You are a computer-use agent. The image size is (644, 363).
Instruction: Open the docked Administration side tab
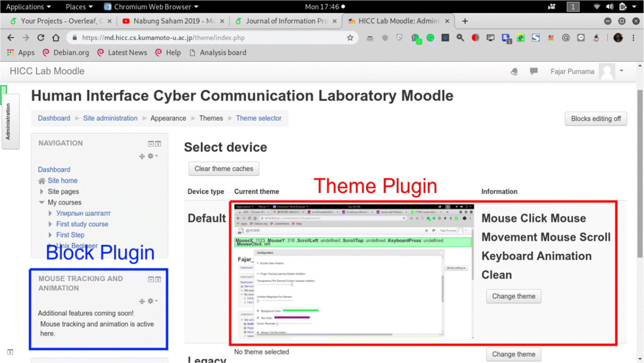[10, 121]
